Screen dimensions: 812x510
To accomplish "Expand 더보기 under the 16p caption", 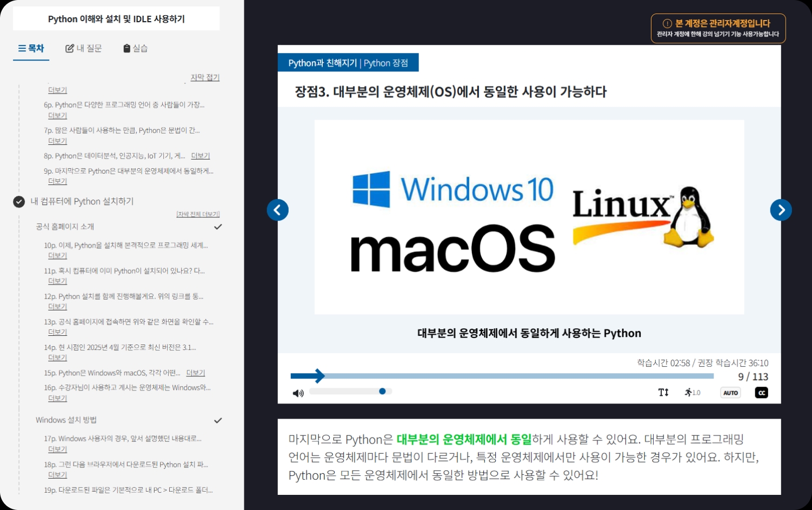I will pos(57,398).
